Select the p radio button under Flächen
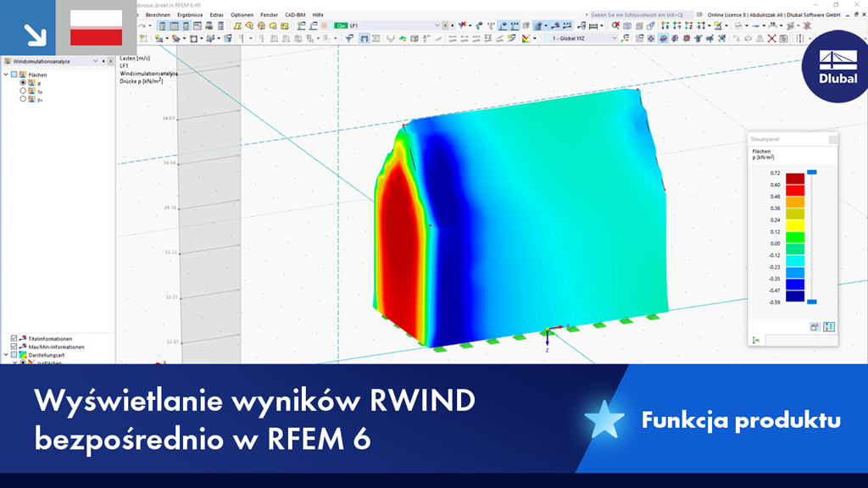 pyautogui.click(x=23, y=82)
